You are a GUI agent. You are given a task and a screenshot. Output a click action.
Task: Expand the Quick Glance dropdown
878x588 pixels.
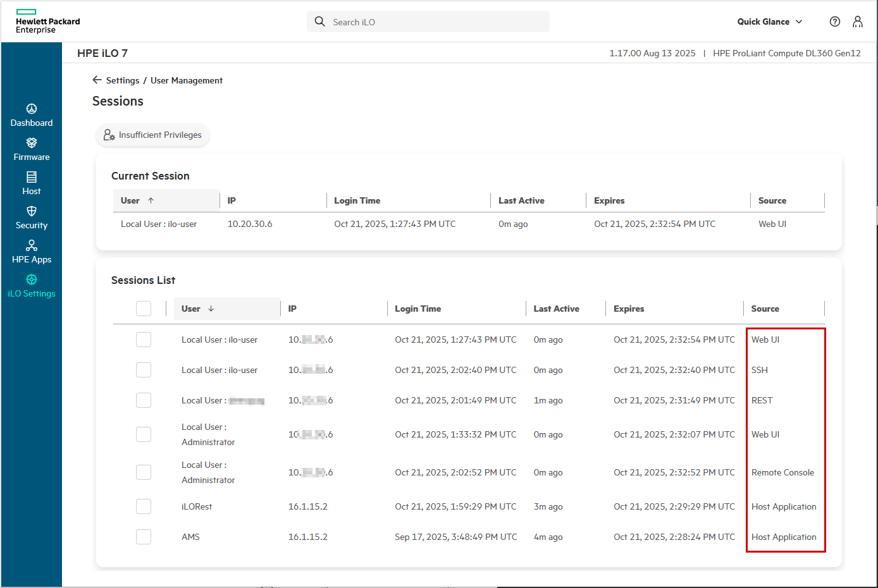770,21
